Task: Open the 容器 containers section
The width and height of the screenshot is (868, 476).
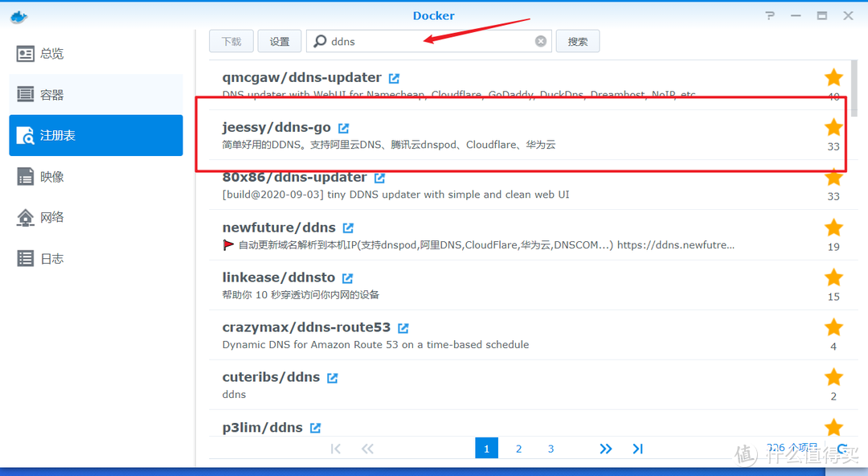Action: 96,95
